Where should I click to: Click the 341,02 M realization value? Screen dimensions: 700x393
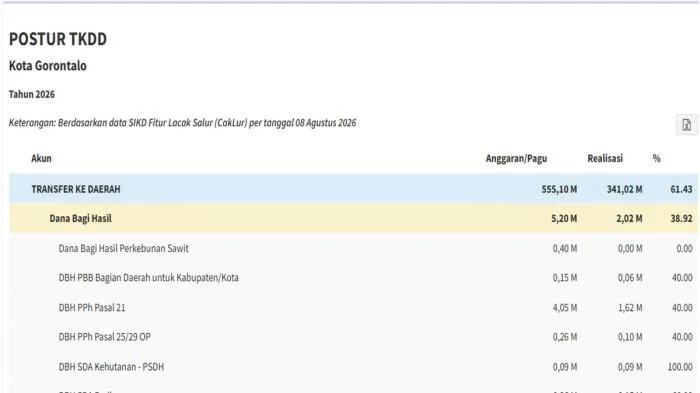(x=624, y=189)
